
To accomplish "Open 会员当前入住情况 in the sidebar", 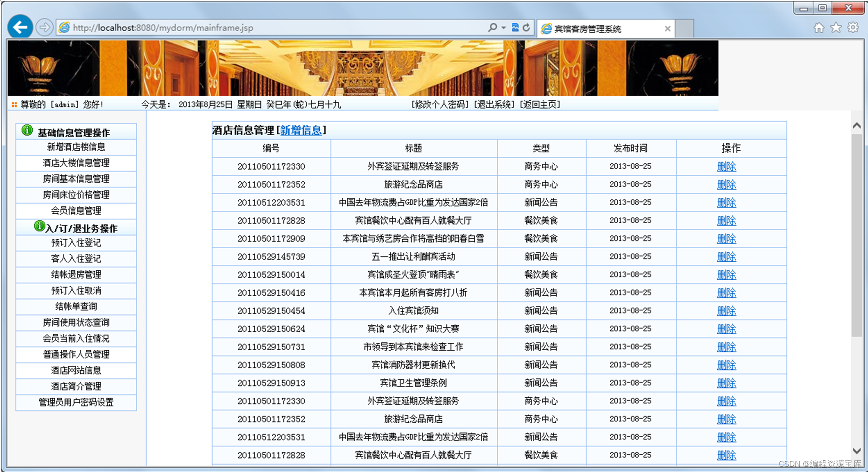I will [x=76, y=339].
